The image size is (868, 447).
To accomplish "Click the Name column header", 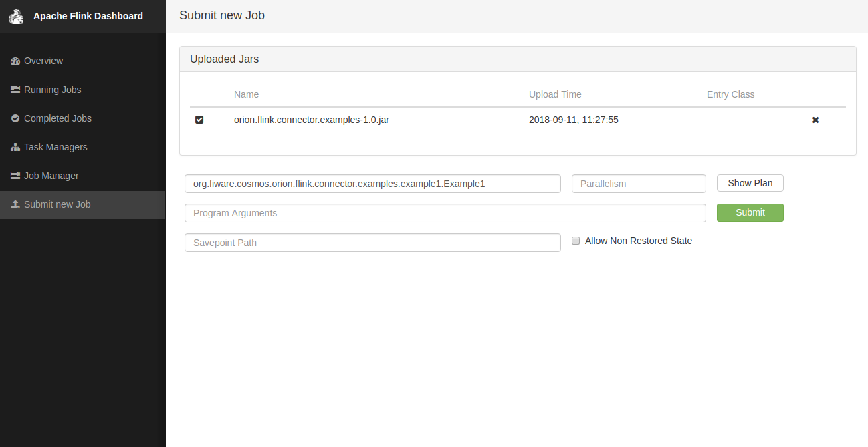I will (246, 94).
